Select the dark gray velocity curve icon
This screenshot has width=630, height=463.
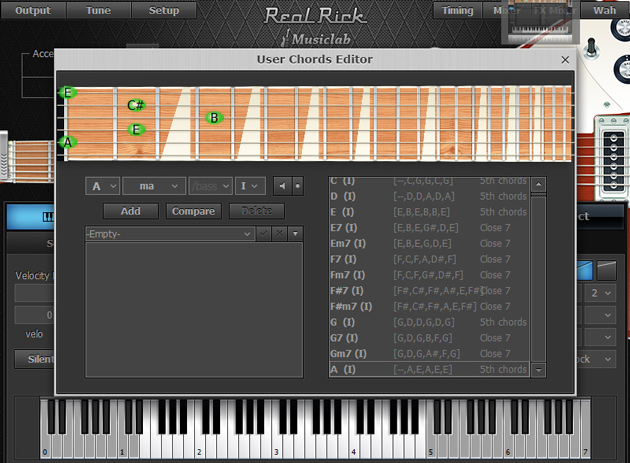coord(607,270)
